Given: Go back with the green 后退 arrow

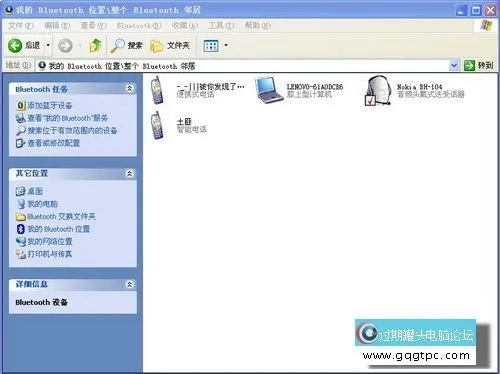Looking at the screenshot, I should [23, 45].
